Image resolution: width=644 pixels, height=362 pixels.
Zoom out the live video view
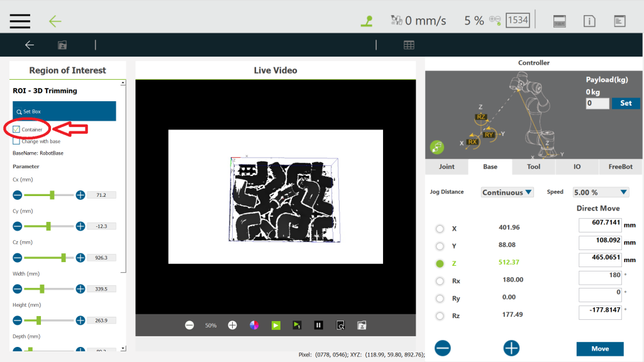pyautogui.click(x=189, y=325)
